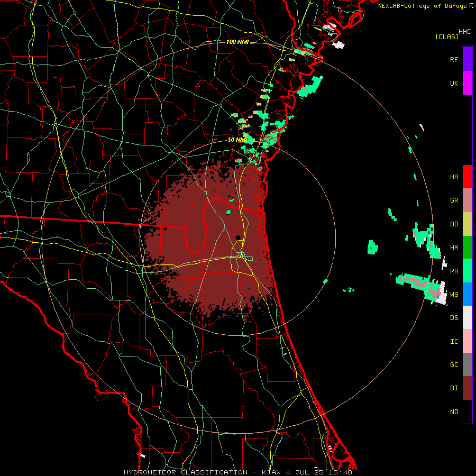Click the [CLAS] label above the legend
Image resolution: width=476 pixels, height=476 pixels.
click(x=447, y=36)
